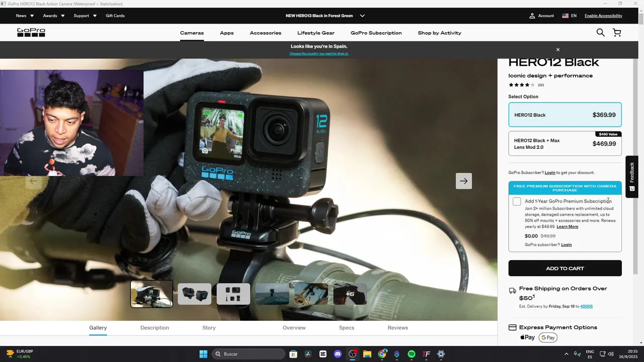The image size is (644, 362).
Task: Select the HERO12 Black $369.99 option
Action: click(x=565, y=115)
